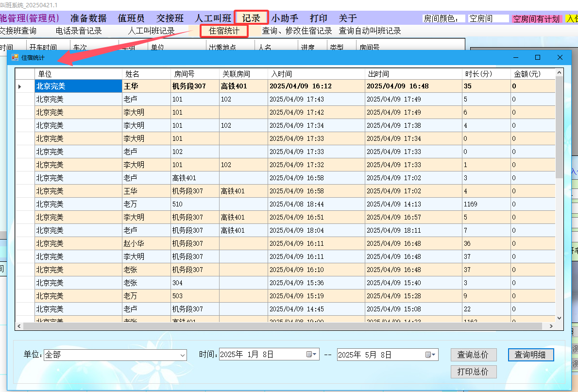Click the 查询总价 button
Image resolution: width=578 pixels, height=392 pixels.
coord(473,355)
